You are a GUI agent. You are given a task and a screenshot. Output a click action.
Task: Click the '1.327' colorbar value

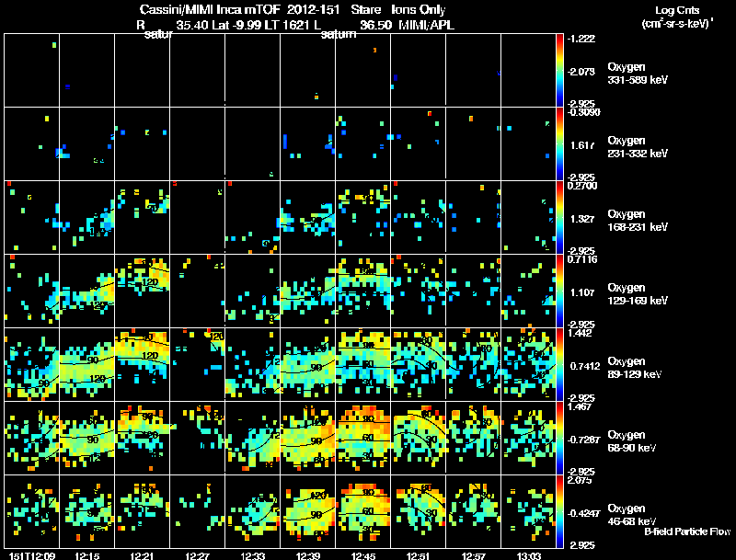[582, 219]
